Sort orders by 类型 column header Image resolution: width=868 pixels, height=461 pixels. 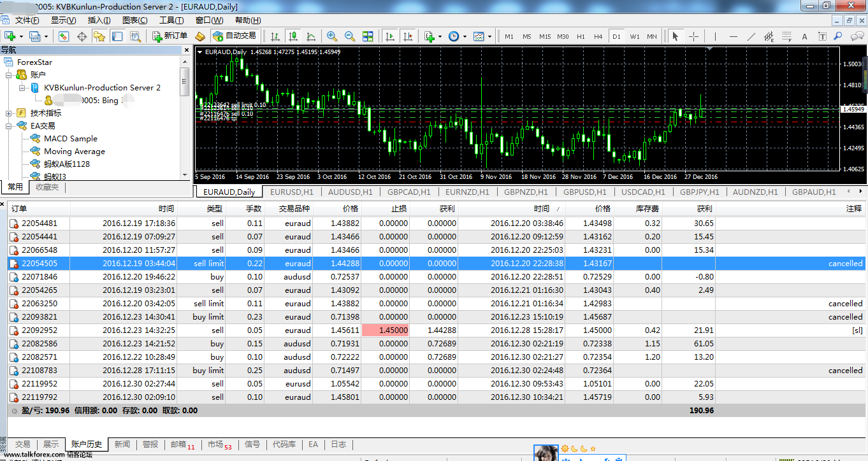[x=215, y=209]
